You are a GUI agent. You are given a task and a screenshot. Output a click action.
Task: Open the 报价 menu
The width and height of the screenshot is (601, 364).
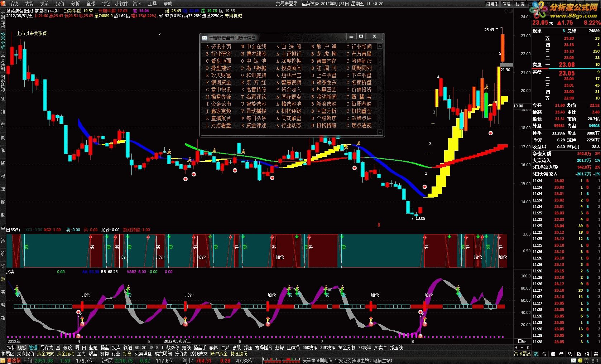[x=60, y=4]
